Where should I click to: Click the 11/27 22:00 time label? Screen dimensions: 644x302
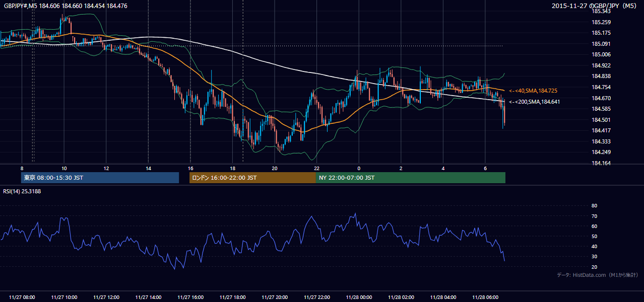tap(316, 297)
